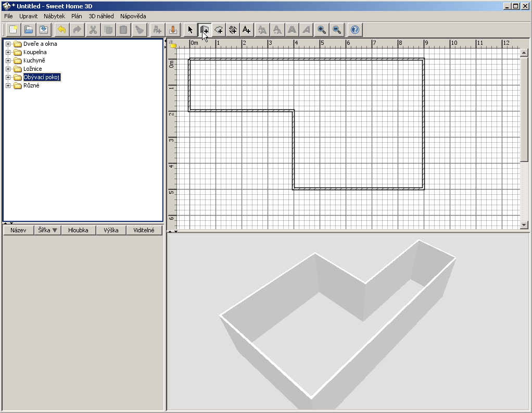Sort furniture by Hloubka column
The width and height of the screenshot is (532, 413).
(78, 230)
